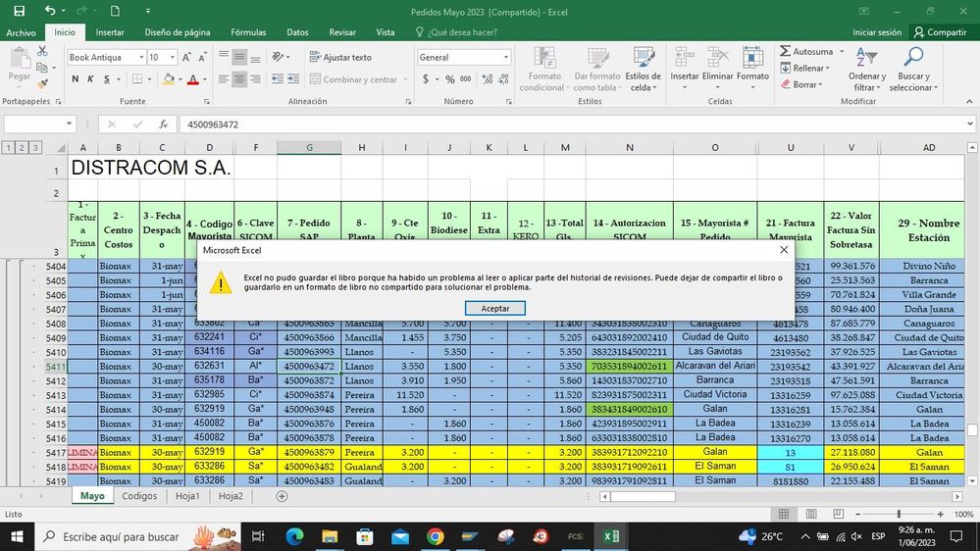The width and height of the screenshot is (980, 551).
Task: Click the insert function fx icon
Action: point(163,125)
